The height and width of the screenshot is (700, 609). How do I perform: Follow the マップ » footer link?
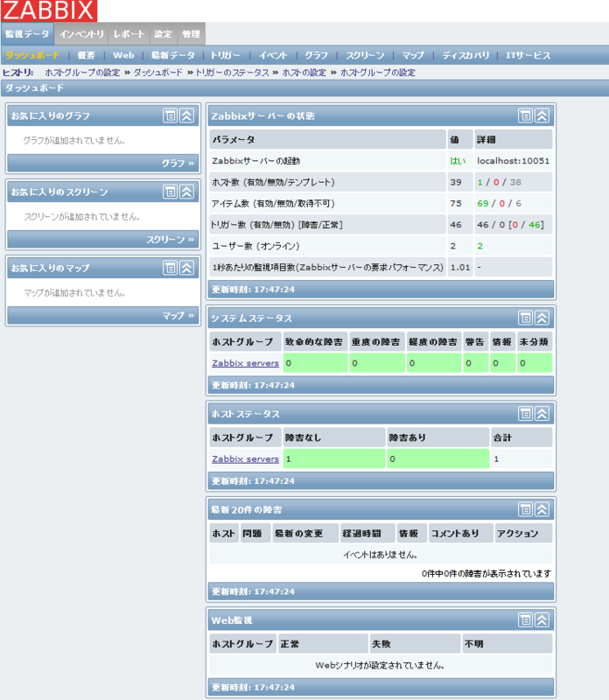(x=178, y=316)
